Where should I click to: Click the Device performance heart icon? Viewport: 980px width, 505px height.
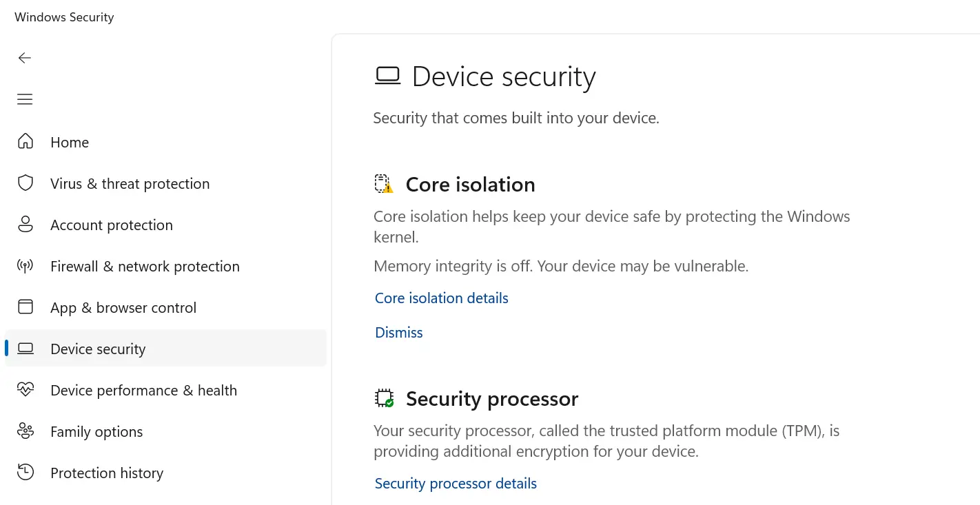coord(25,390)
